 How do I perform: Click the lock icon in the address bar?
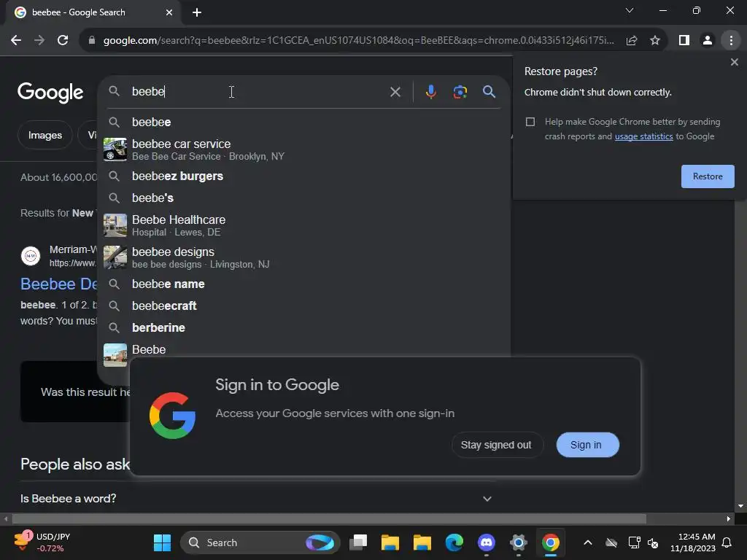(x=91, y=41)
